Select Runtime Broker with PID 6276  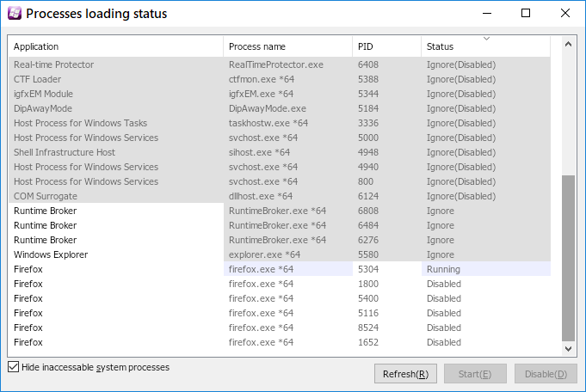[x=280, y=240]
